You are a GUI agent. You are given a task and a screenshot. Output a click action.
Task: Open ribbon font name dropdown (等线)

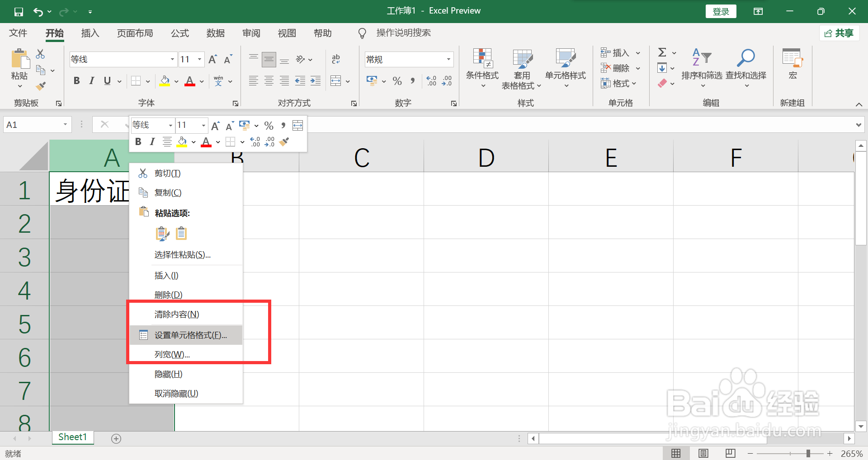tap(172, 59)
